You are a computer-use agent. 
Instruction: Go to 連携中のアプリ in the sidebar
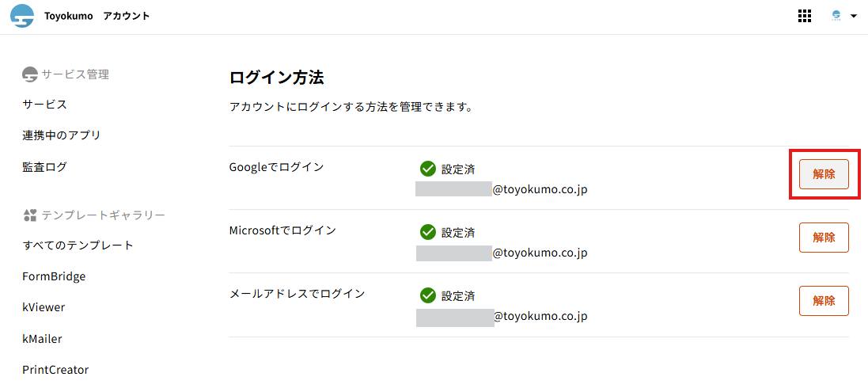[x=61, y=135]
